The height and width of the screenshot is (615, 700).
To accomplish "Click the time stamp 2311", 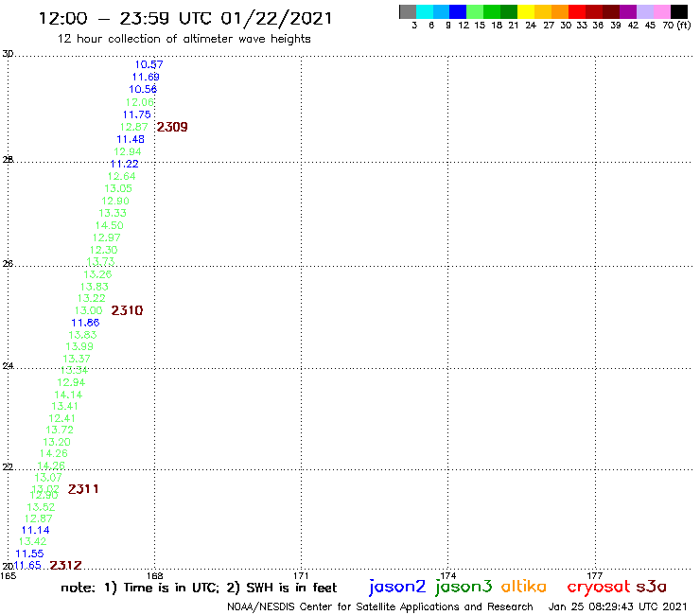I will point(83,489).
